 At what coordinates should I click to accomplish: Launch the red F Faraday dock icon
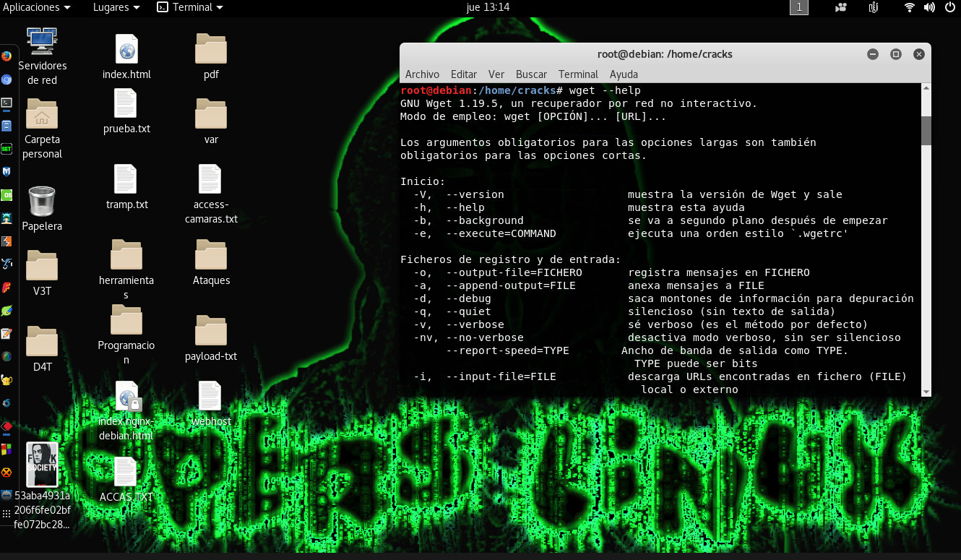point(7,288)
